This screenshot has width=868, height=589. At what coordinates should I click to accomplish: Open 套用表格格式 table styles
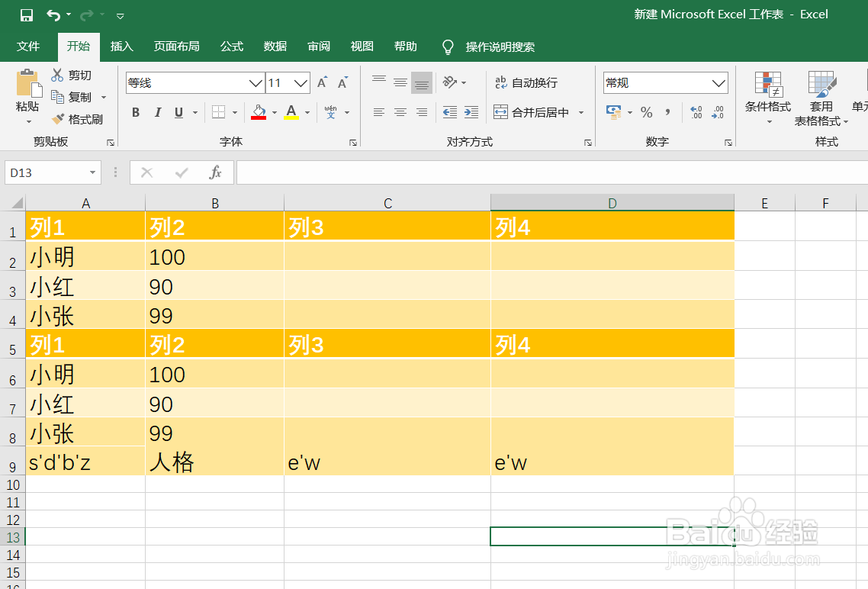click(x=821, y=98)
